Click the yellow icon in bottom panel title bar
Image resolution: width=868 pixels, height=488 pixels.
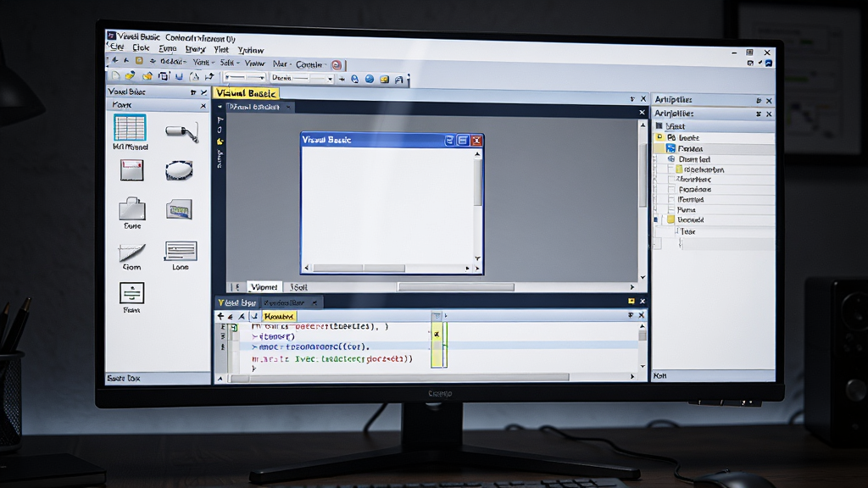point(631,301)
